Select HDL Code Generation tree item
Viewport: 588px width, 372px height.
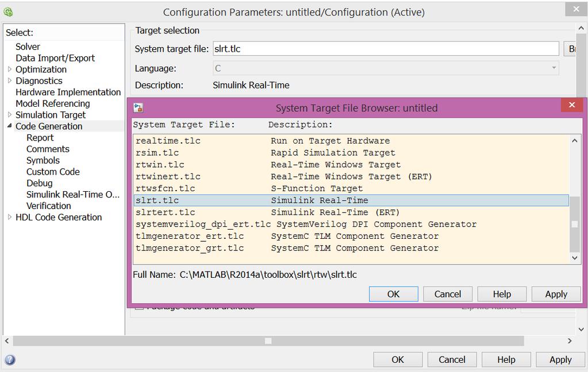click(x=59, y=217)
